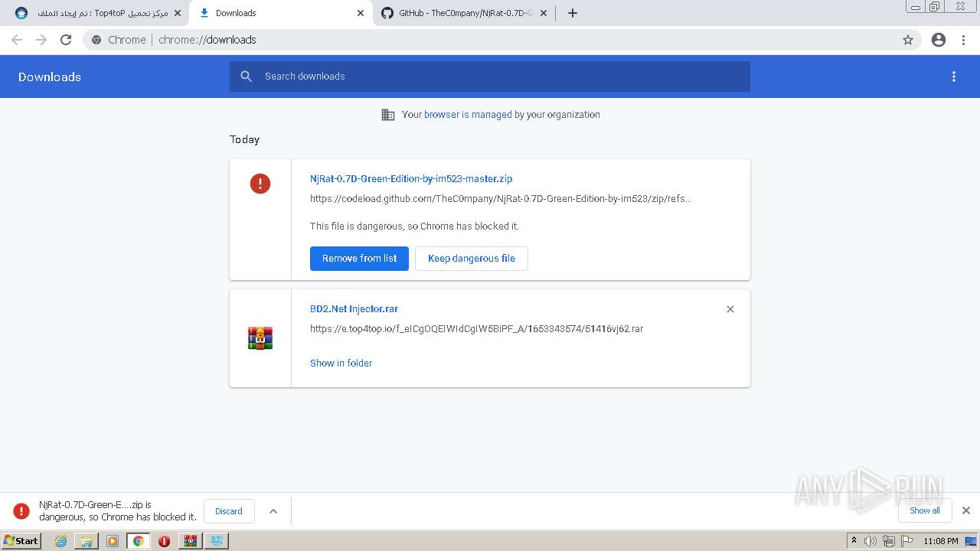Viewport: 980px width, 551px height.
Task: Open the Windows Start menu
Action: click(x=21, y=541)
